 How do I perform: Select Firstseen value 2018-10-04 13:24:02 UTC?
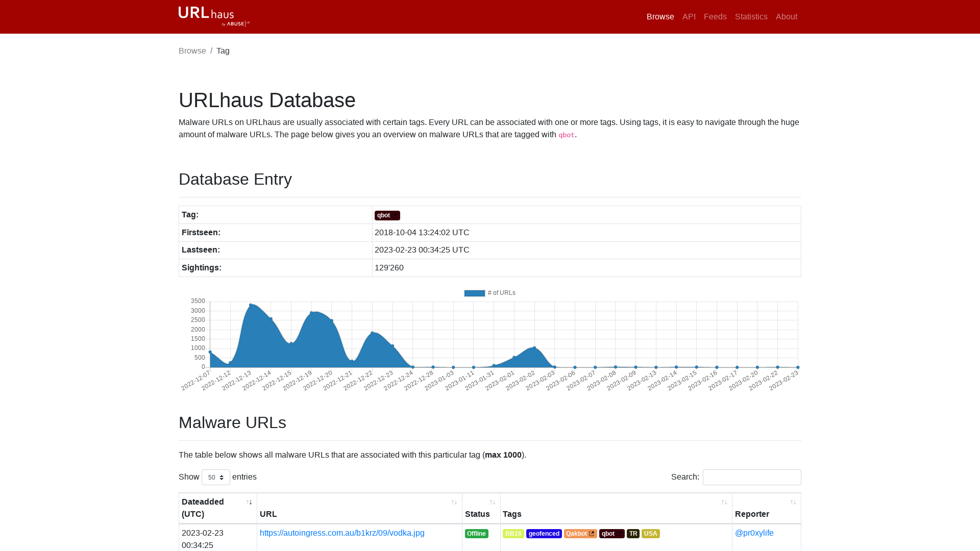[422, 232]
